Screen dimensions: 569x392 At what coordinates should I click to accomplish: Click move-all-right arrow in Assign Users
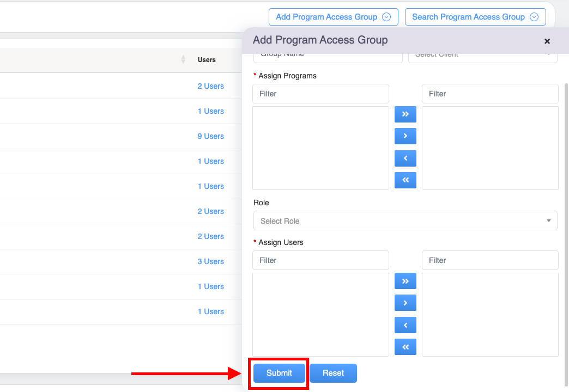tap(405, 281)
